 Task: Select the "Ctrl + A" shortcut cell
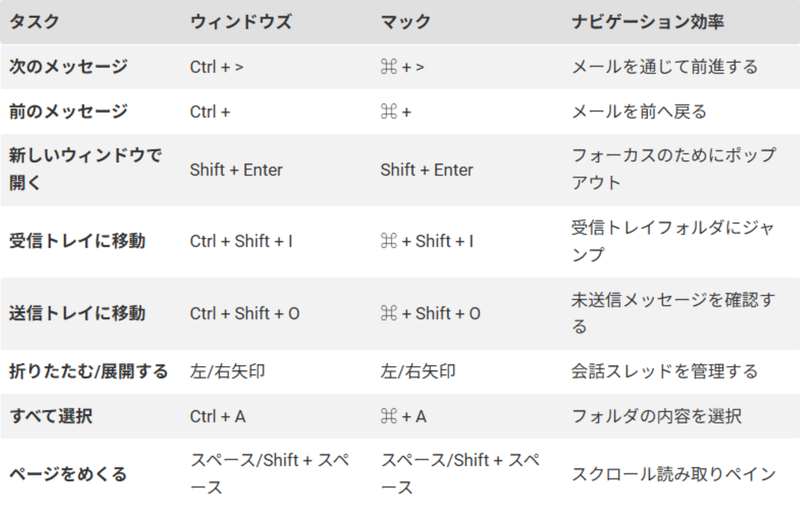218,416
